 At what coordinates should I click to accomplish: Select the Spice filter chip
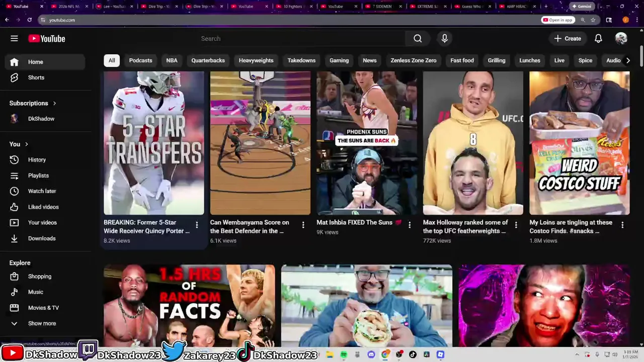point(585,60)
